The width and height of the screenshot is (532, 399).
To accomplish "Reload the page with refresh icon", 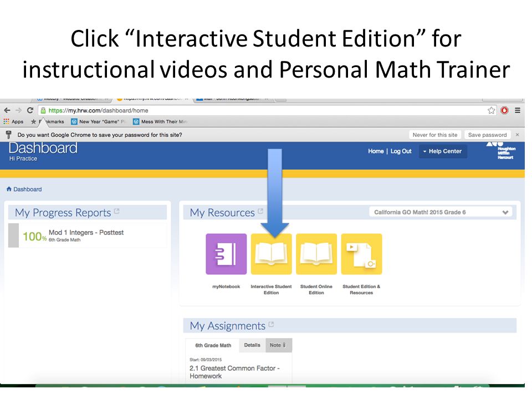I will (30, 110).
